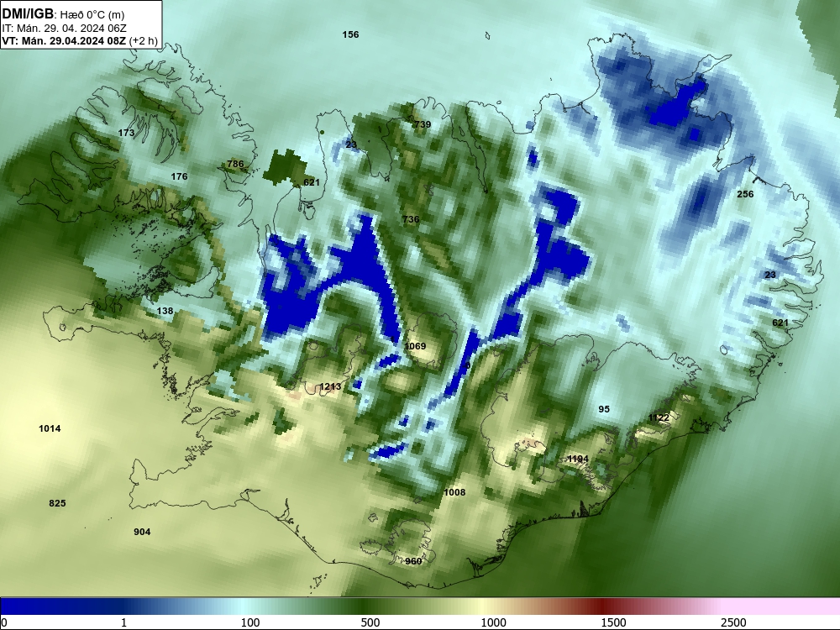Image resolution: width=840 pixels, height=630 pixels.
Task: Select the 1122 height value
Action: 659,417
